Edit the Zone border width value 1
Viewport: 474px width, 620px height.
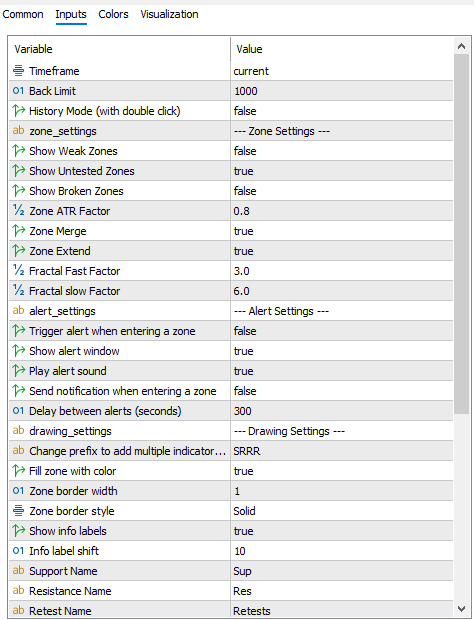point(342,491)
